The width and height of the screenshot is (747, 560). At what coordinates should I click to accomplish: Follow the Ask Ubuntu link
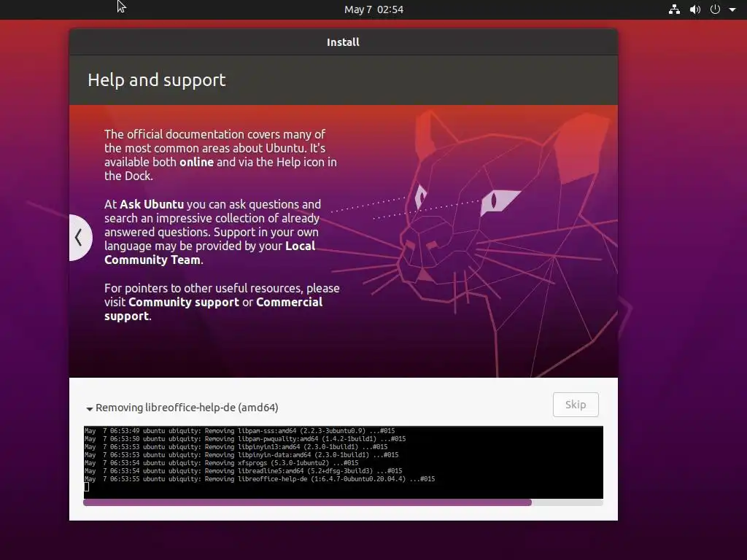[x=152, y=204]
